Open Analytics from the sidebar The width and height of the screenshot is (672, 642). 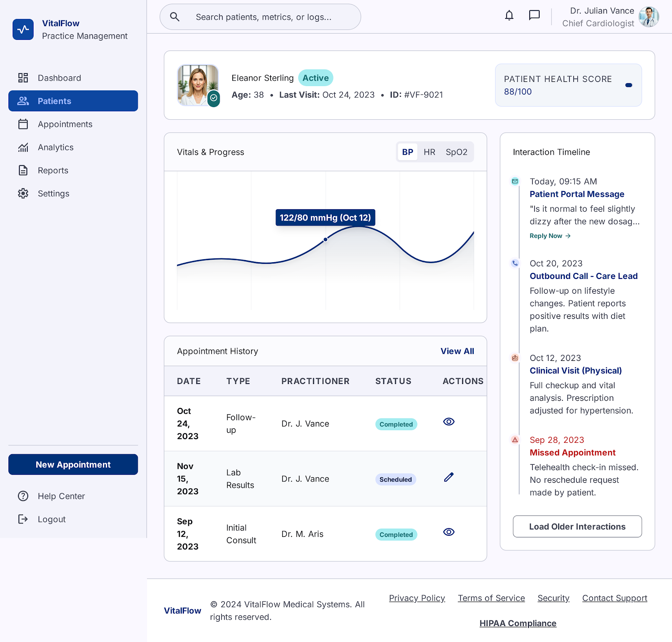pos(73,147)
